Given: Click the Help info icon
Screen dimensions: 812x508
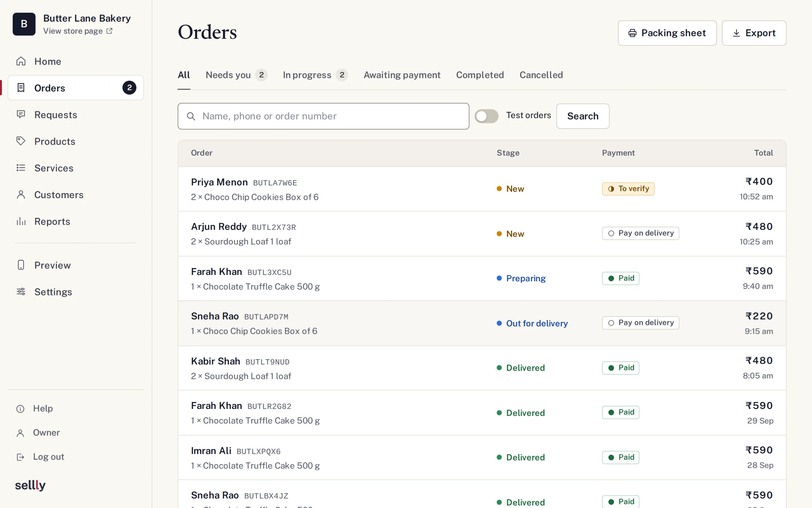Looking at the screenshot, I should [21, 409].
